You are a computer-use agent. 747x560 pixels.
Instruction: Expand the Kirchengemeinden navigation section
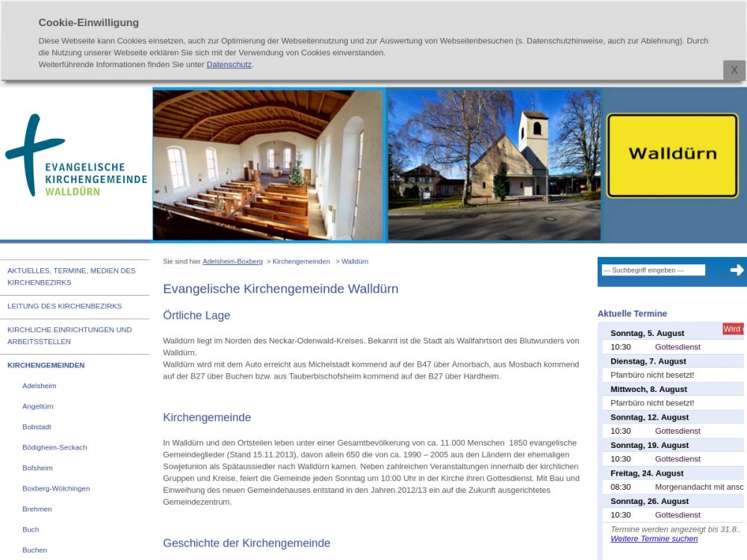[x=46, y=365]
